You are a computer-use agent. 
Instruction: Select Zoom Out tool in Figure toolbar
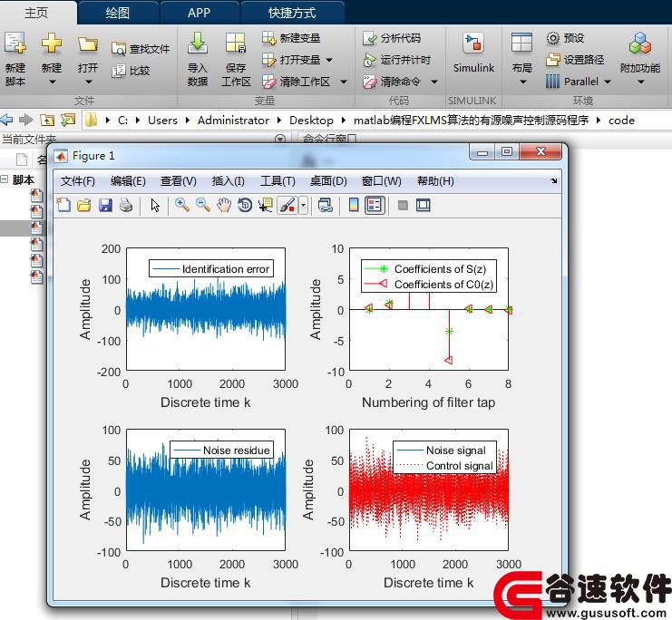203,205
